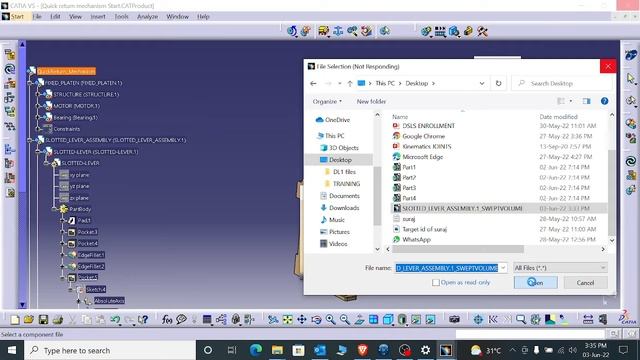Click the help question mark in file dialog
This screenshot has height=360, width=640.
[x=604, y=101]
